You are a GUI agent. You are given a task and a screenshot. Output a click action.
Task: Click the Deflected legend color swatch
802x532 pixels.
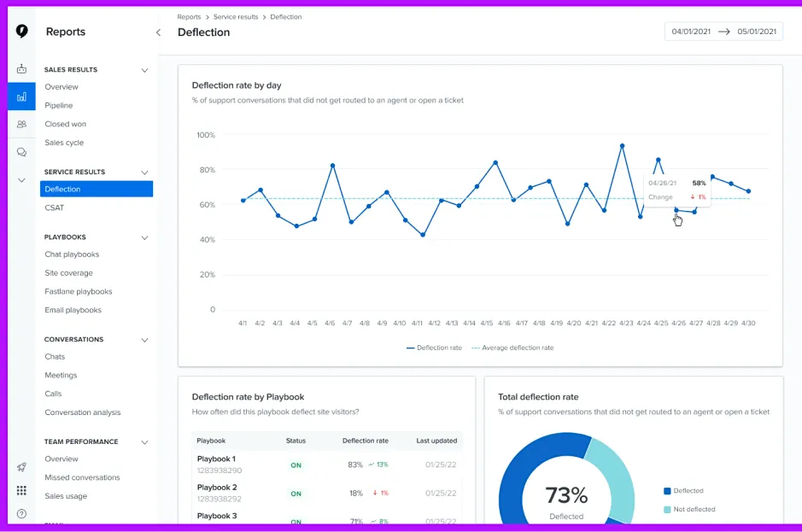(667, 491)
